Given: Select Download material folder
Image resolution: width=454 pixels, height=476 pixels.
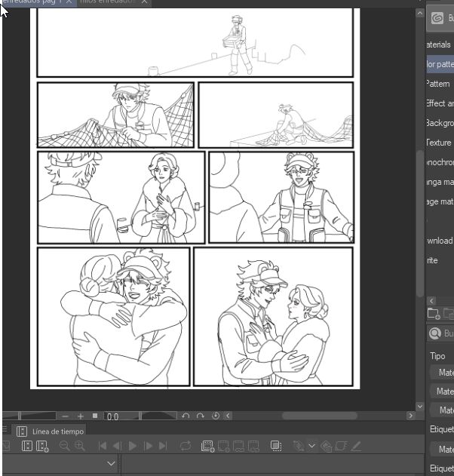Looking at the screenshot, I should click(440, 241).
